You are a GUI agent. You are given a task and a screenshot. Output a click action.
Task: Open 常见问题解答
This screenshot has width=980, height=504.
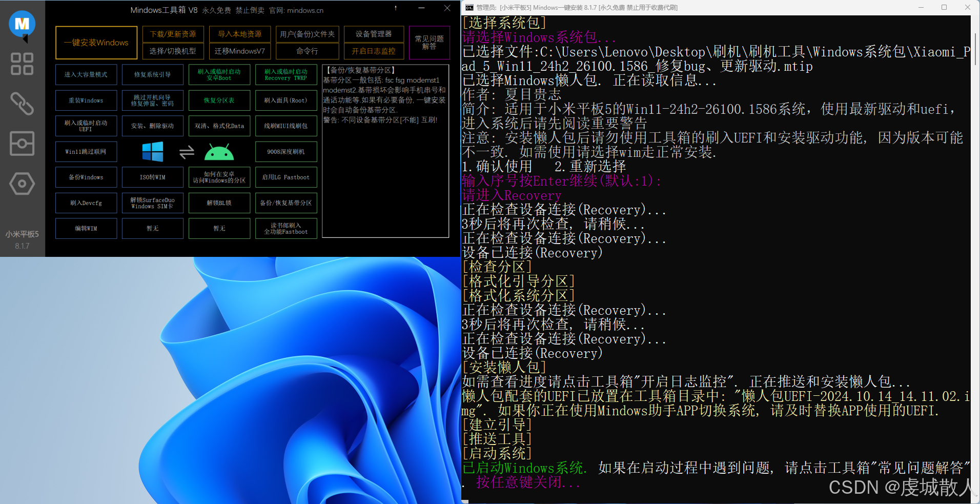(430, 43)
